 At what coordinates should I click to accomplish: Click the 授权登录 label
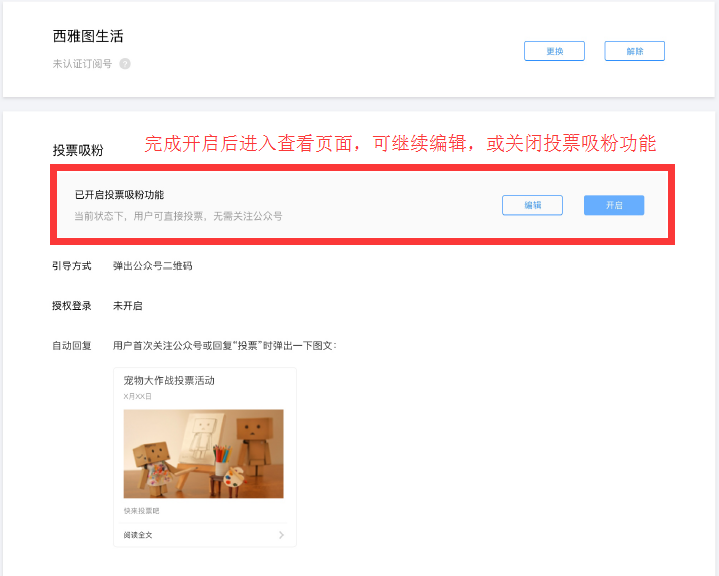pyautogui.click(x=72, y=306)
